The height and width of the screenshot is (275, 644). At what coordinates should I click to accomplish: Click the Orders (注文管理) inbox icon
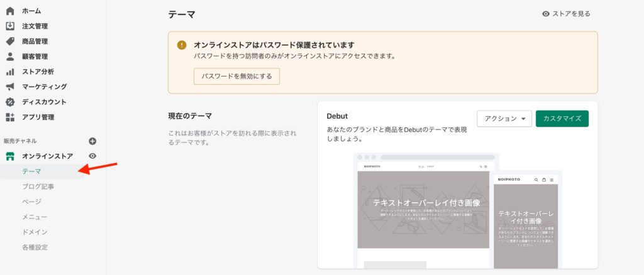(10, 26)
